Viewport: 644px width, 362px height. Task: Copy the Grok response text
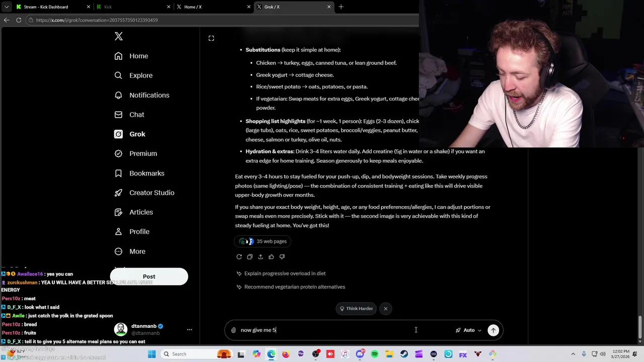250,257
